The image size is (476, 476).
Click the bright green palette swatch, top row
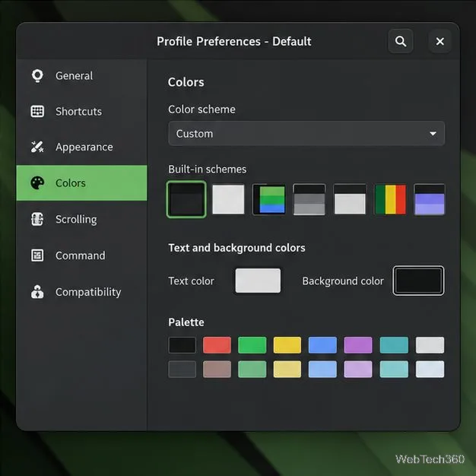[252, 345]
